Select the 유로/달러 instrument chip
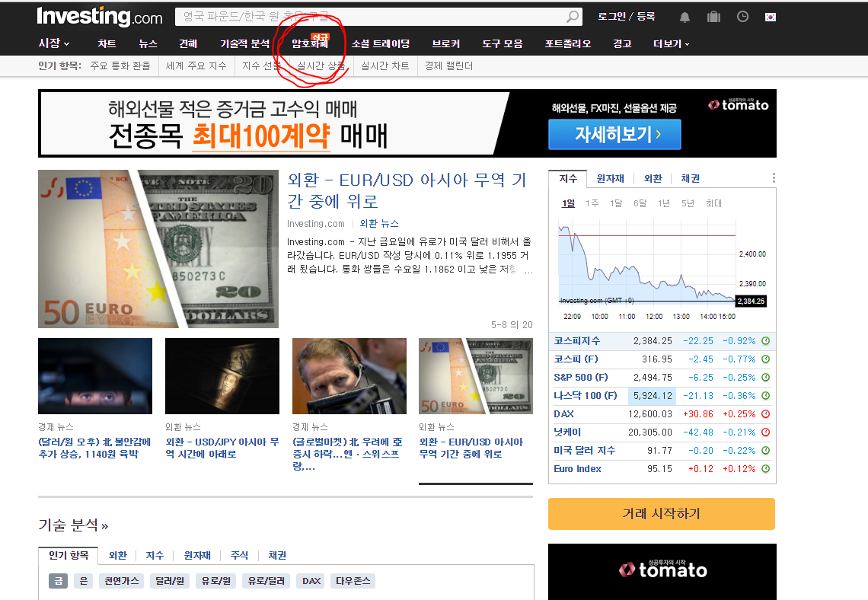The width and height of the screenshot is (868, 600). pyautogui.click(x=266, y=581)
